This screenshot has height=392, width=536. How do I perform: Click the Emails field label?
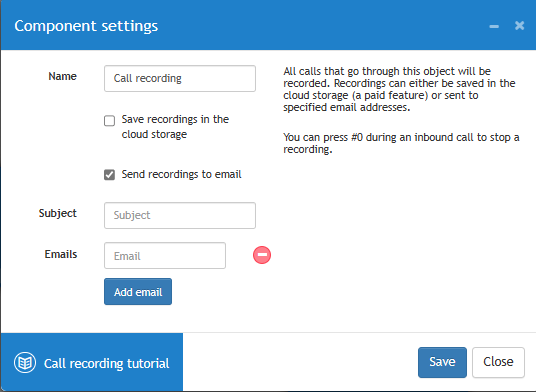[x=61, y=254]
